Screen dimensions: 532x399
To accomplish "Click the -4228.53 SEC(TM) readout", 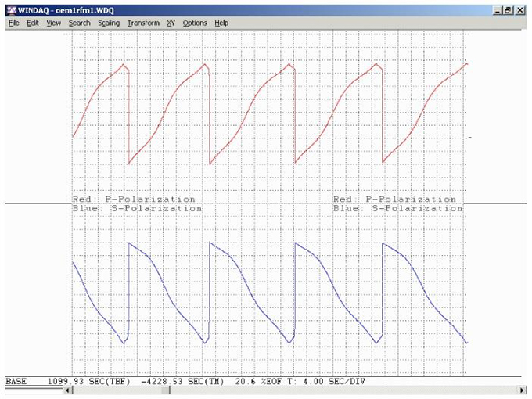I will tap(182, 381).
